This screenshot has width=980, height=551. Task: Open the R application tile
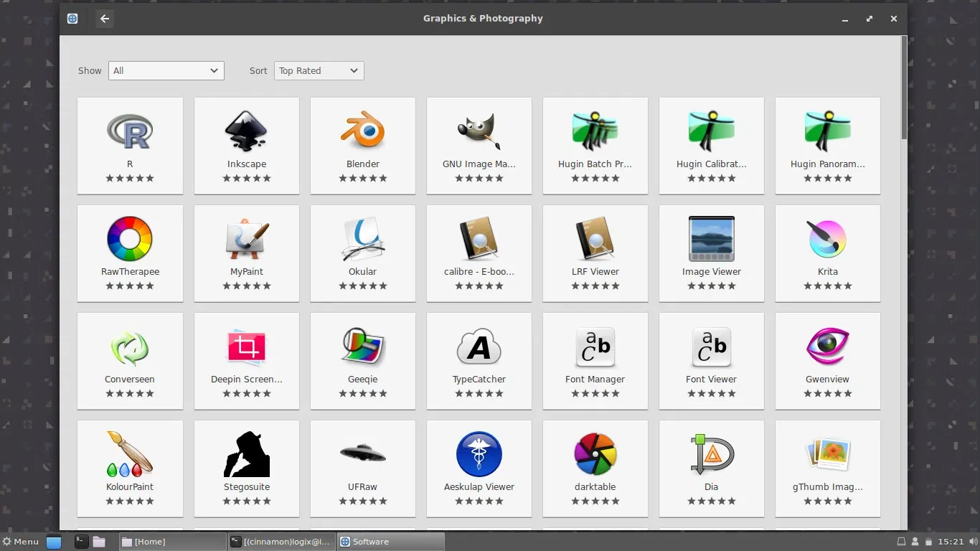tap(130, 146)
